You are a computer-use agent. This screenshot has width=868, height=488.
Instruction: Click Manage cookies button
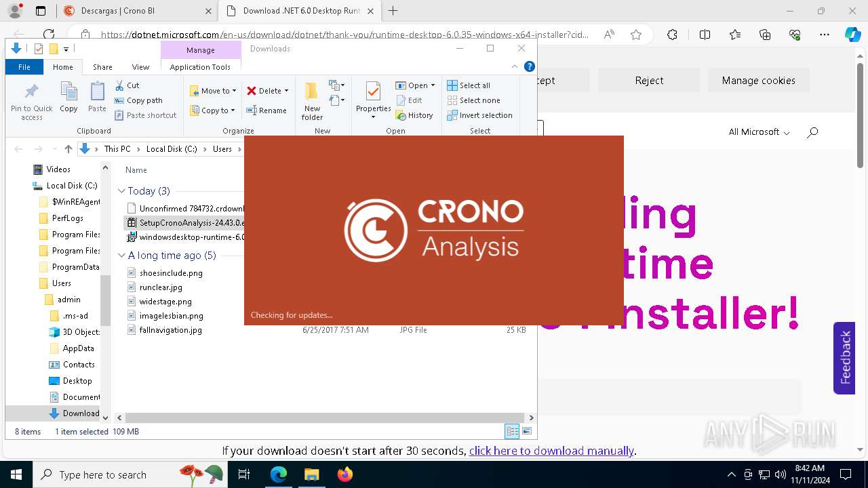pos(758,80)
